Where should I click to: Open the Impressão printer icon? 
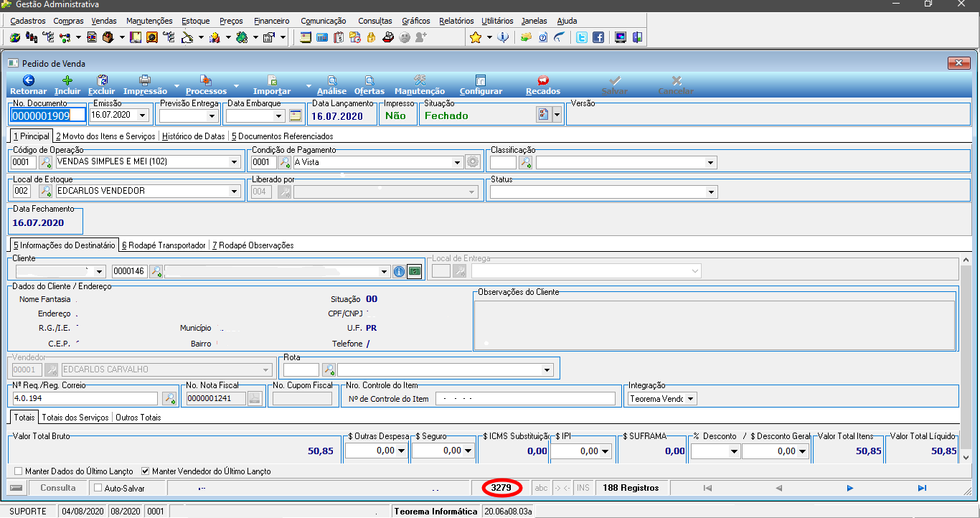click(145, 80)
